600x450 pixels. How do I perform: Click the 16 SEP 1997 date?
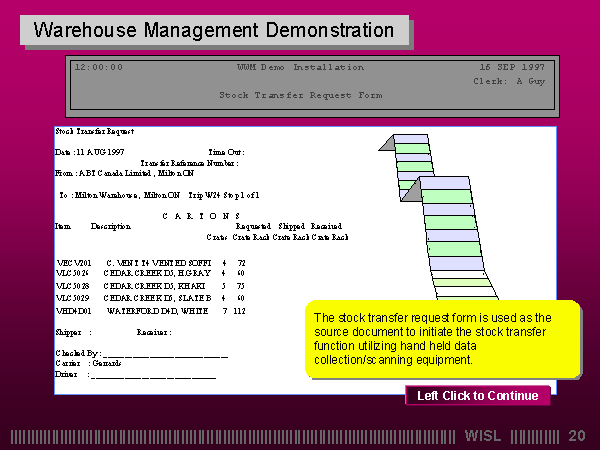(508, 67)
